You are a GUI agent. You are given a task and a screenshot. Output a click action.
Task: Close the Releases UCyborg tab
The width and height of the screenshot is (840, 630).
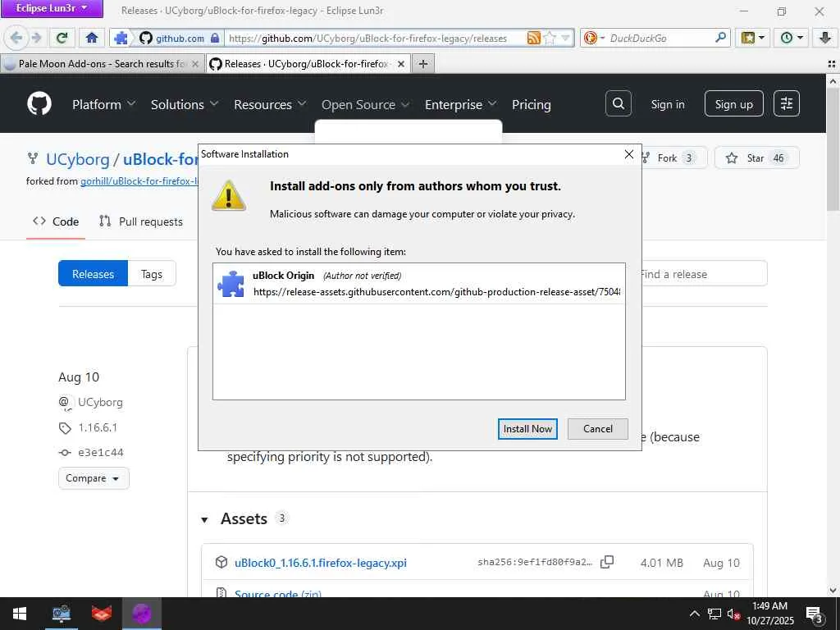coord(400,64)
